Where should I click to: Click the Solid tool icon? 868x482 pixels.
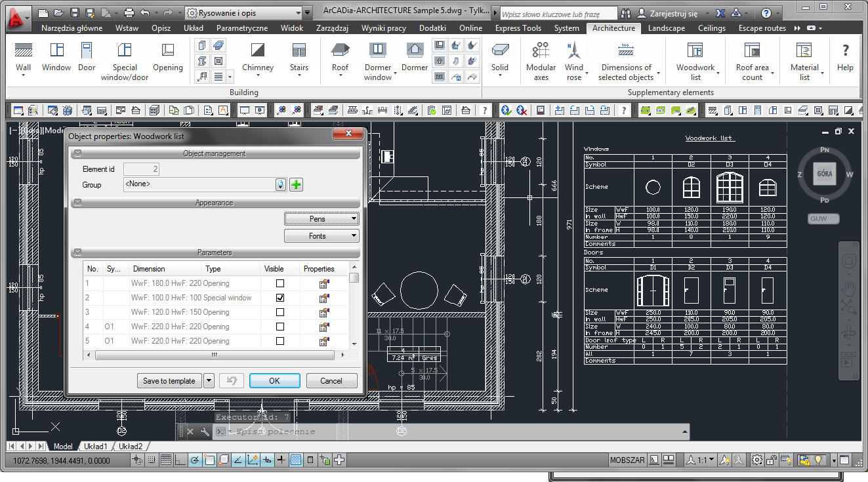pyautogui.click(x=499, y=57)
